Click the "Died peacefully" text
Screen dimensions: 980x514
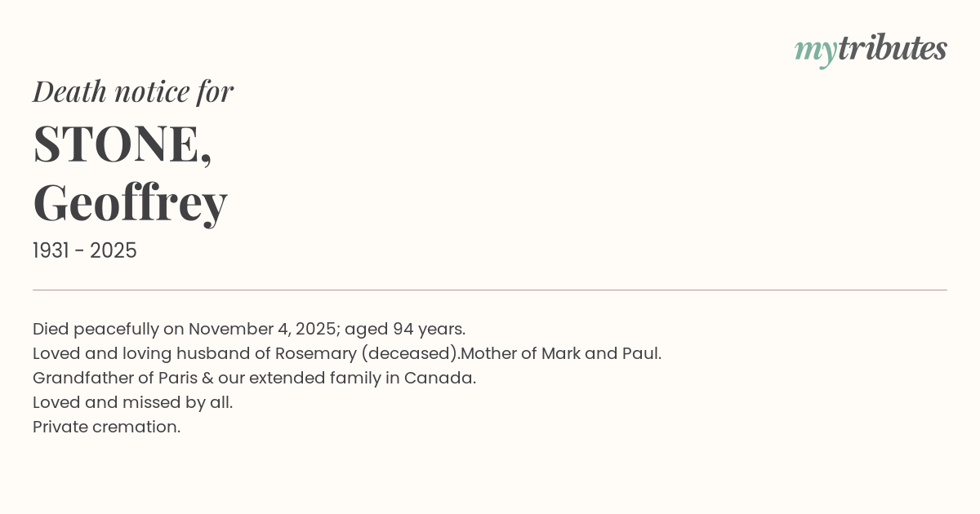[96, 329]
